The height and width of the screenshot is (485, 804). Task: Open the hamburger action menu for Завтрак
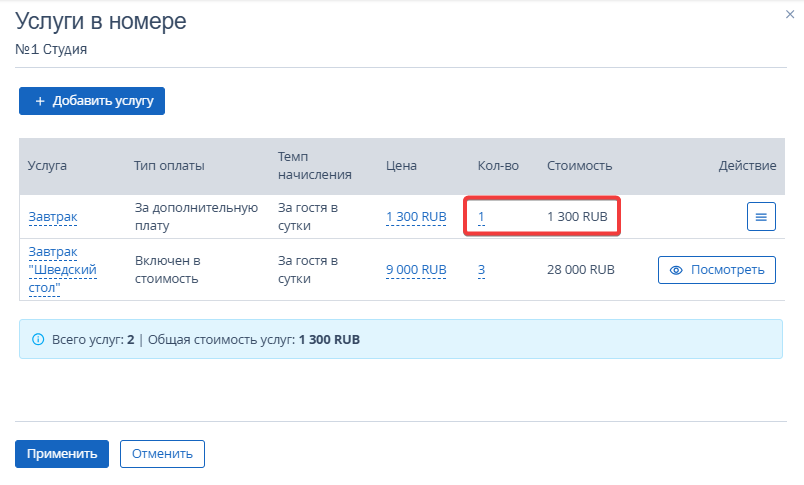pos(761,217)
